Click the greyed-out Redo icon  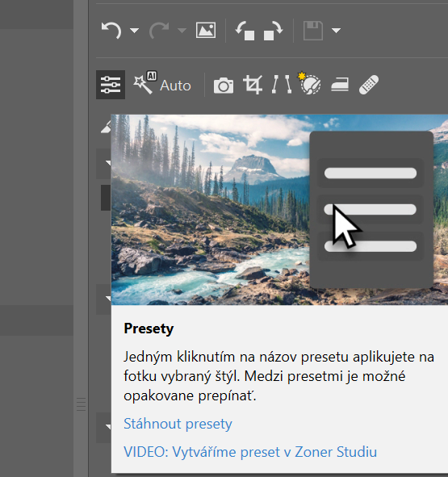[x=159, y=31]
